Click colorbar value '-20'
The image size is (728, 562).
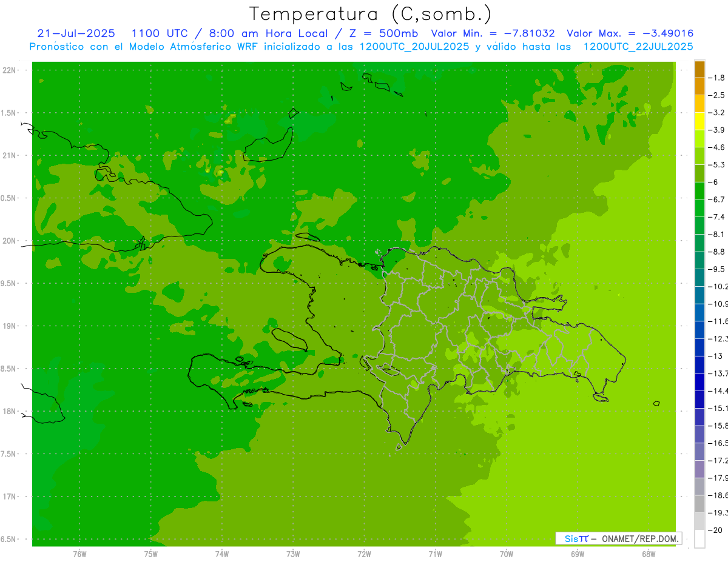[716, 530]
